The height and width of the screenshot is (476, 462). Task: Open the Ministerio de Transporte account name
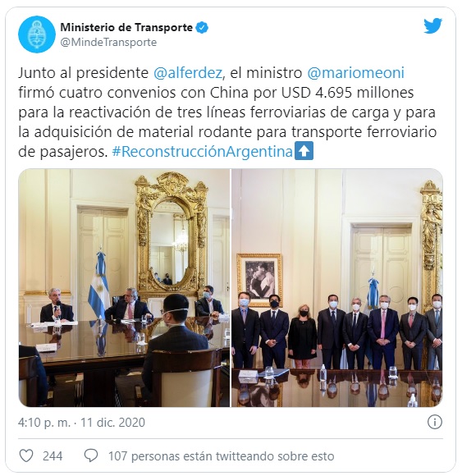(x=126, y=28)
